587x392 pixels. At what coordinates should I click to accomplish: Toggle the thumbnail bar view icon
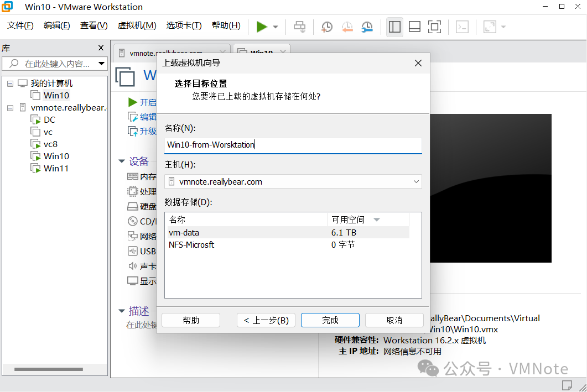(x=414, y=27)
